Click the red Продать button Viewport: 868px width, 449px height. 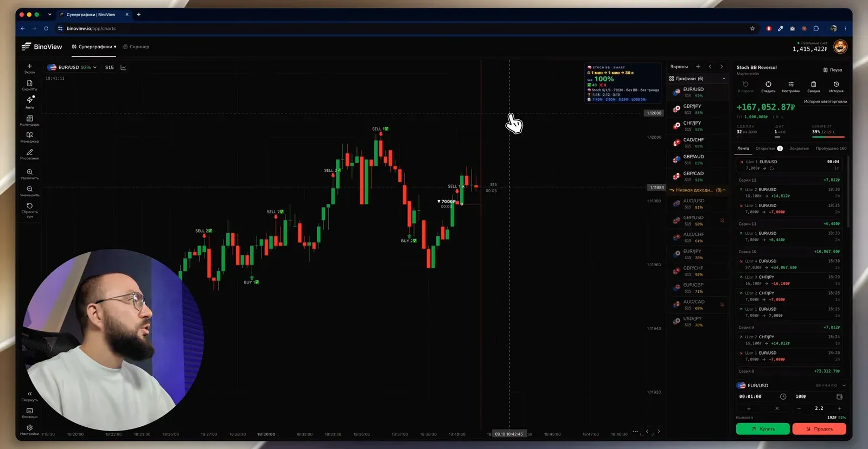[819, 429]
